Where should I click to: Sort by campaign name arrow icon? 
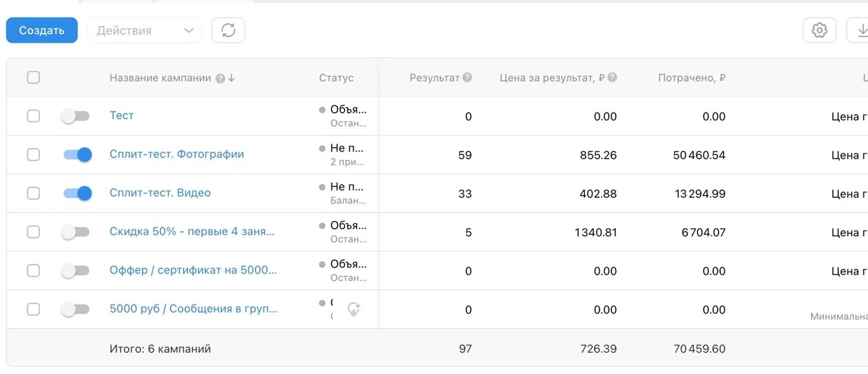[232, 78]
